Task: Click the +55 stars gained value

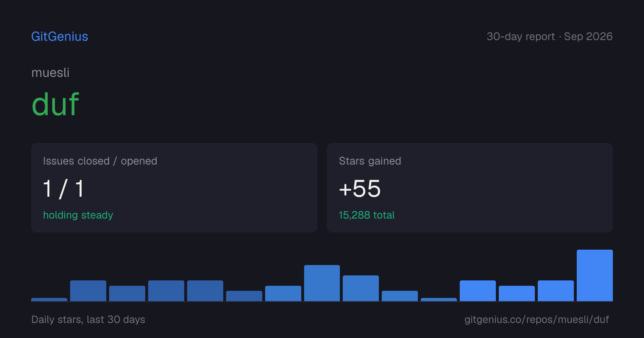Action: point(360,188)
